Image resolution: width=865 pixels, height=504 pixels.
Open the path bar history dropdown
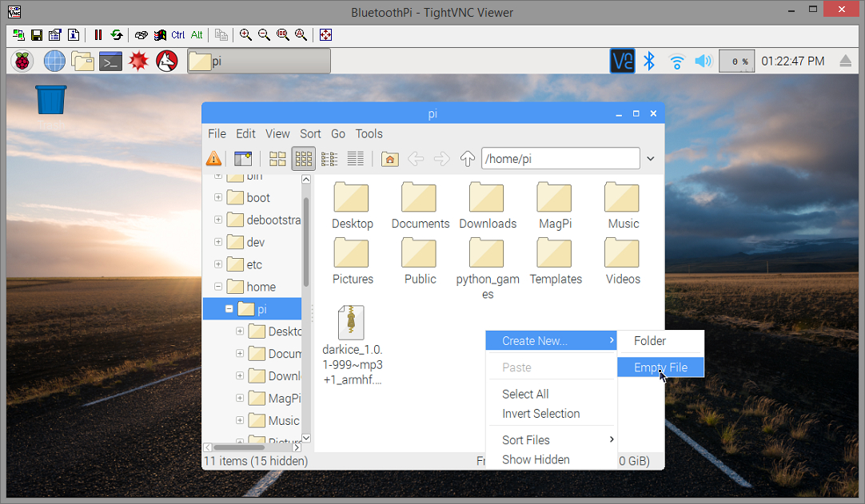(x=651, y=159)
